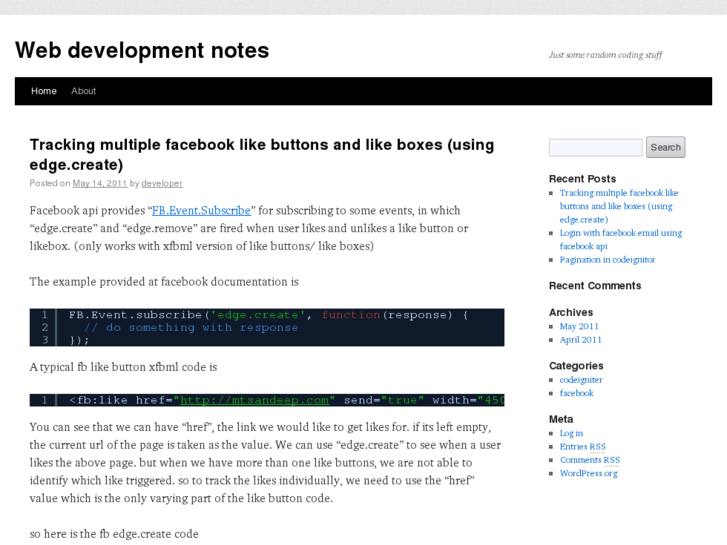Open the post title about tracking facebook like buttons
The height and width of the screenshot is (545, 727).
click(261, 154)
